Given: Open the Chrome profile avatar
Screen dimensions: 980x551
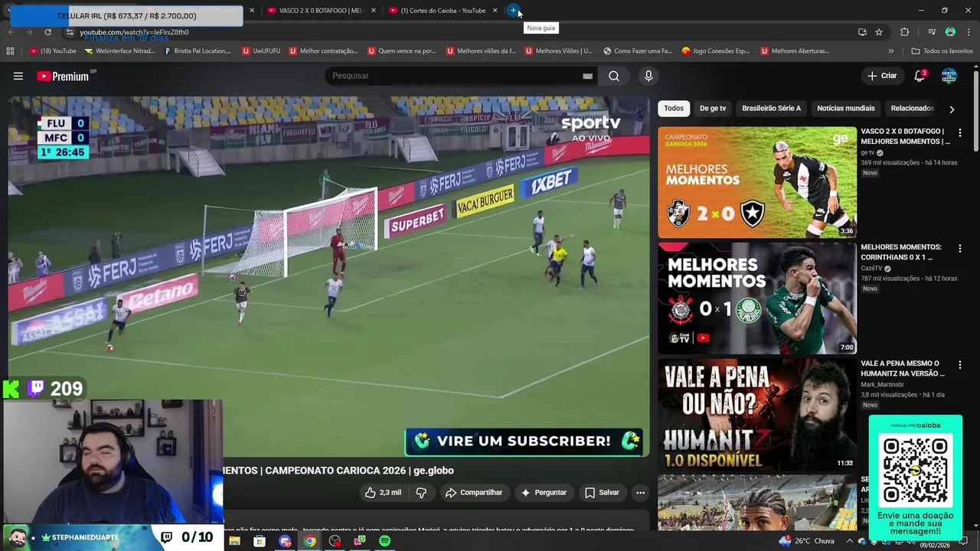Looking at the screenshot, I should point(950,32).
